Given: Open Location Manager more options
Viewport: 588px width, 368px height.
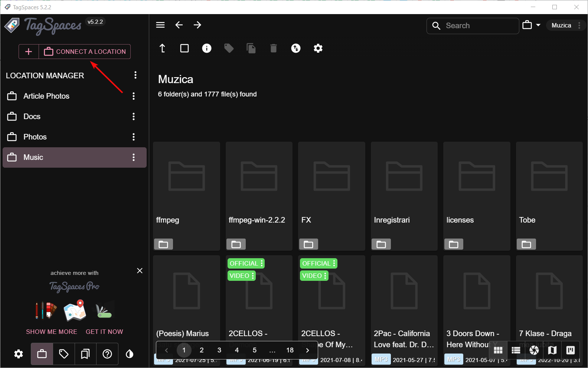Looking at the screenshot, I should click(x=135, y=75).
